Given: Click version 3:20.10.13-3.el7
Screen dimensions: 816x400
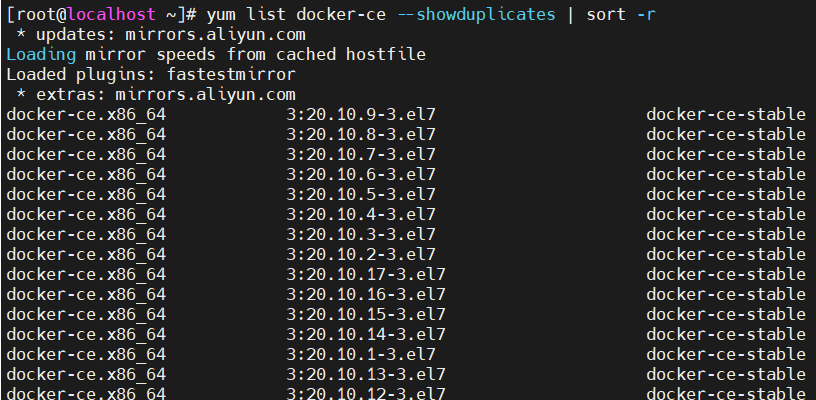Looking at the screenshot, I should click(366, 375).
